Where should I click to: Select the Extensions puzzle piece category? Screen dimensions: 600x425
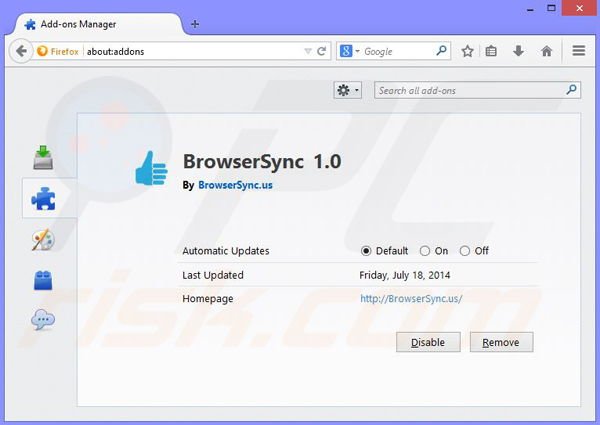43,199
